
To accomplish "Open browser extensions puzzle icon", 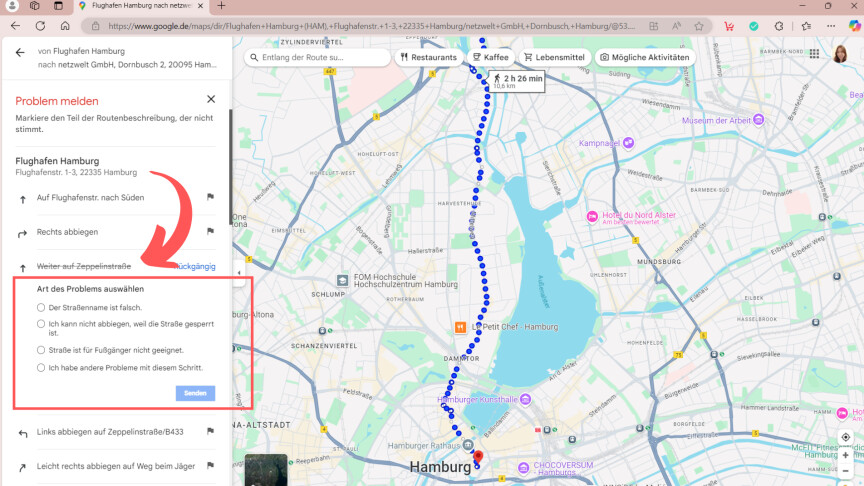I will [x=779, y=26].
